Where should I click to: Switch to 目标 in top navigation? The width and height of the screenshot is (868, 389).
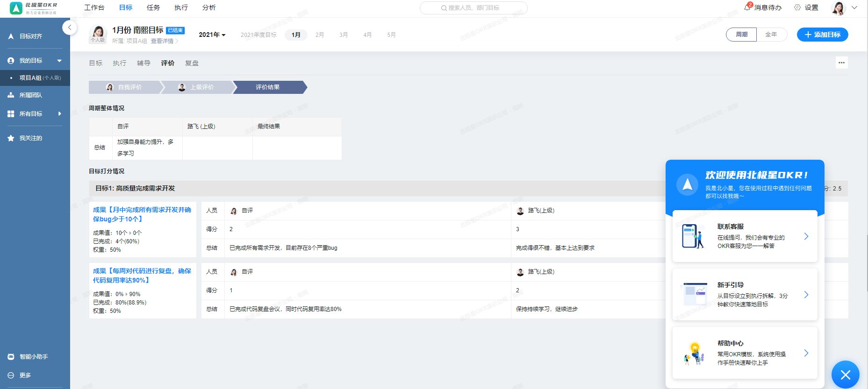point(126,7)
